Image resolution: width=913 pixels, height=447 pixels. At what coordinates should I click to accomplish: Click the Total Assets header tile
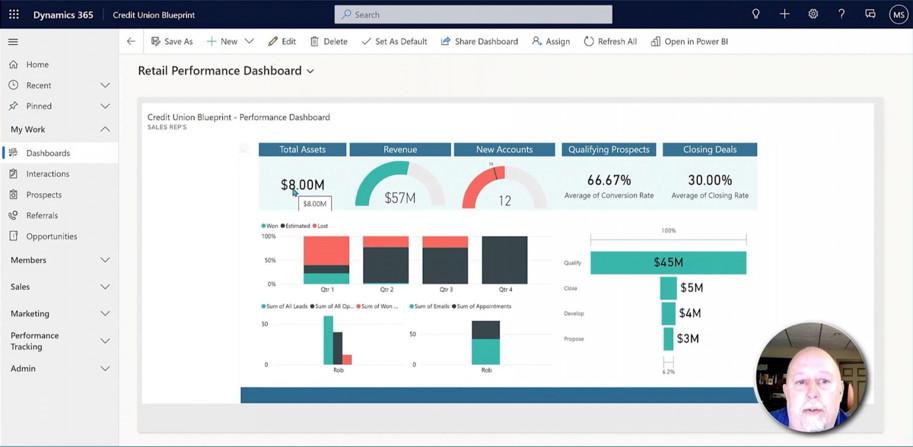tap(302, 150)
